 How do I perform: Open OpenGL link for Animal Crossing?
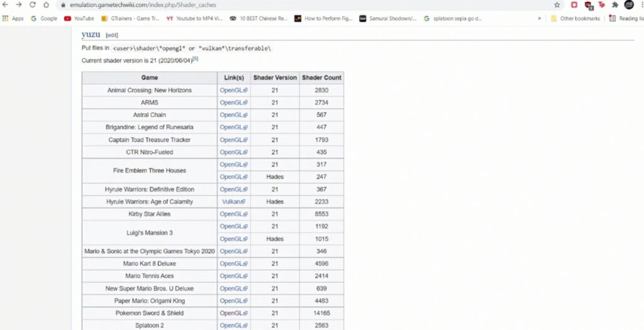pyautogui.click(x=234, y=91)
